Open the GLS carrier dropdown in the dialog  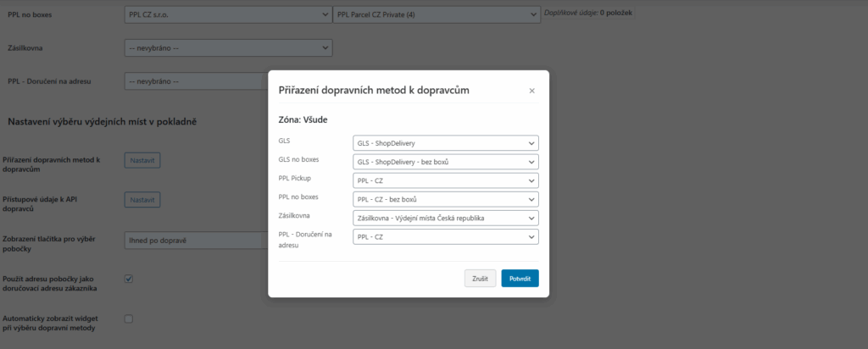[x=446, y=142]
